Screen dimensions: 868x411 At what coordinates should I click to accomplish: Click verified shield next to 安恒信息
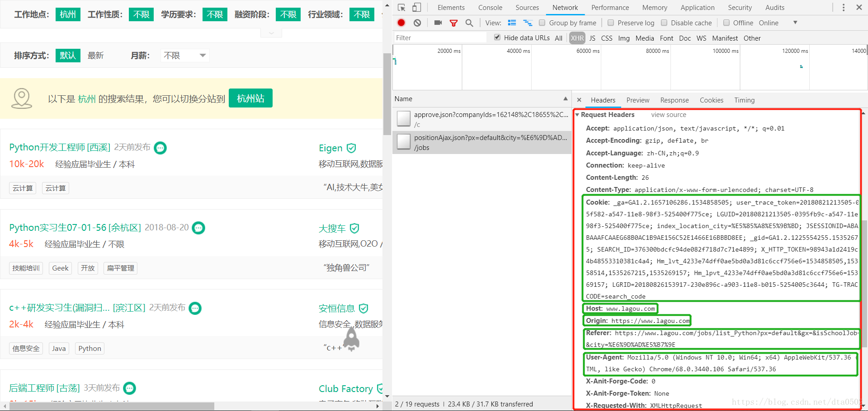[x=363, y=308]
